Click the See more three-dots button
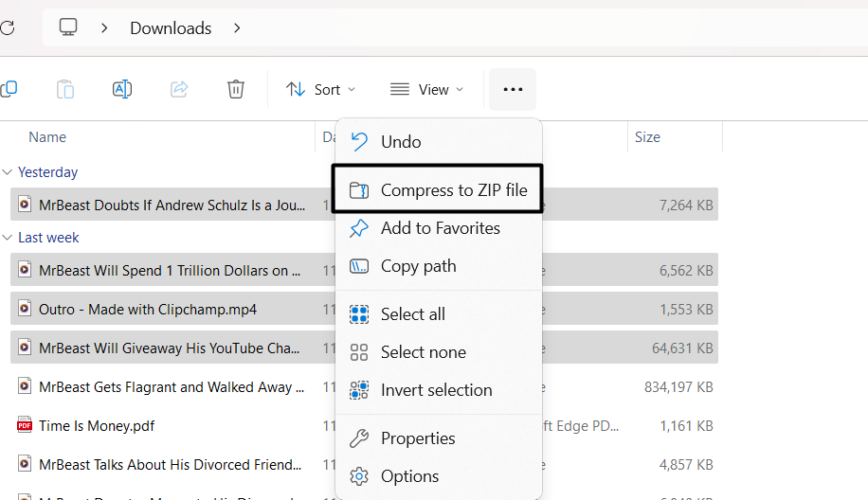The width and height of the screenshot is (868, 500). (513, 89)
